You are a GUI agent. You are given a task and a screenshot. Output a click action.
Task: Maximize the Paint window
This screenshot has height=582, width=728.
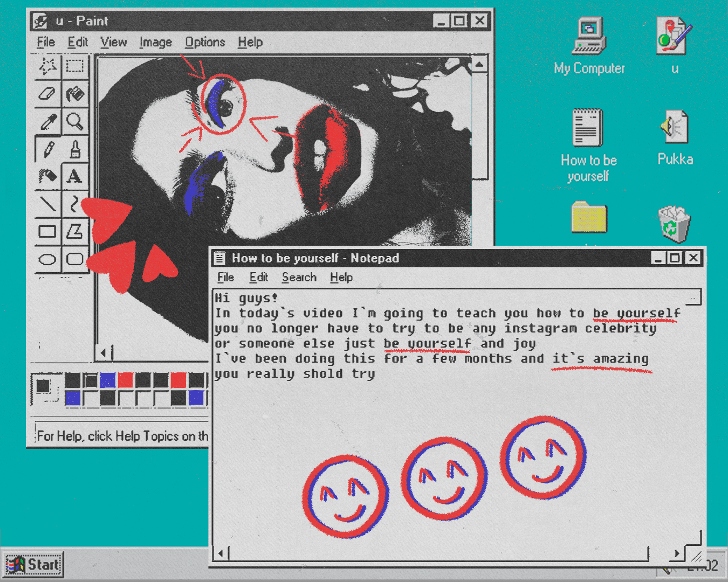coord(460,21)
